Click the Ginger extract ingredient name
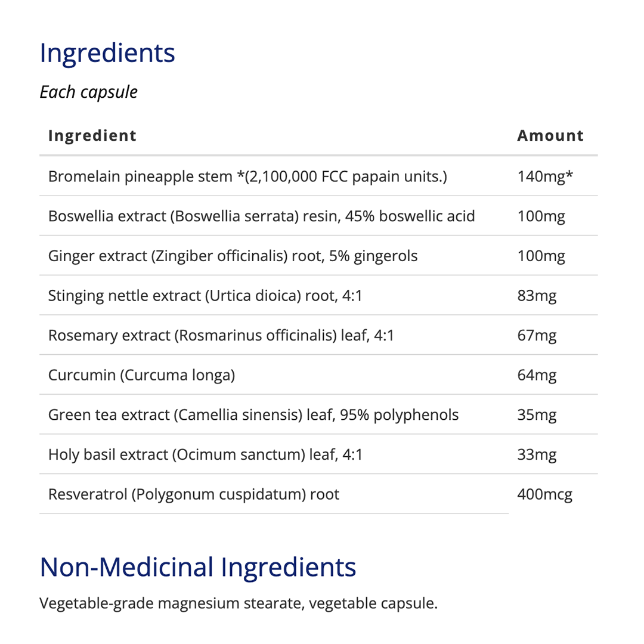644x644 pixels. tap(233, 256)
